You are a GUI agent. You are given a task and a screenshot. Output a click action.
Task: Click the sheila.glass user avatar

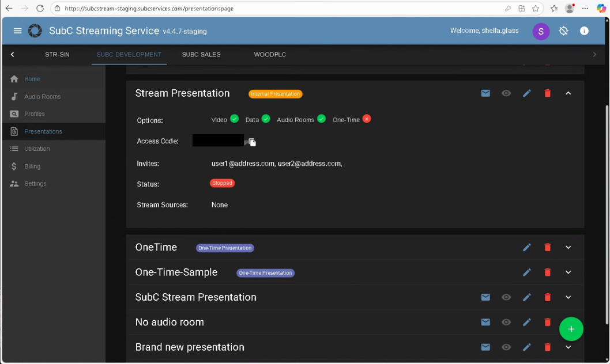pyautogui.click(x=541, y=31)
